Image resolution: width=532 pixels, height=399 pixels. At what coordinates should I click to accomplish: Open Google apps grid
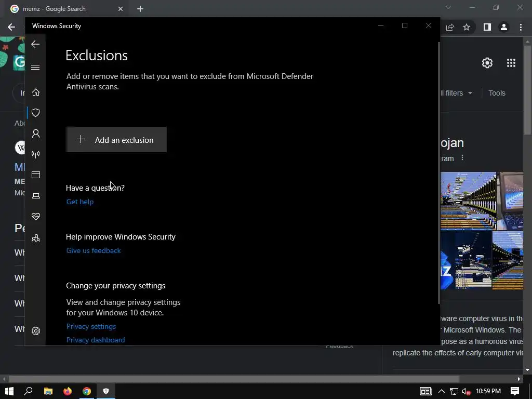511,63
